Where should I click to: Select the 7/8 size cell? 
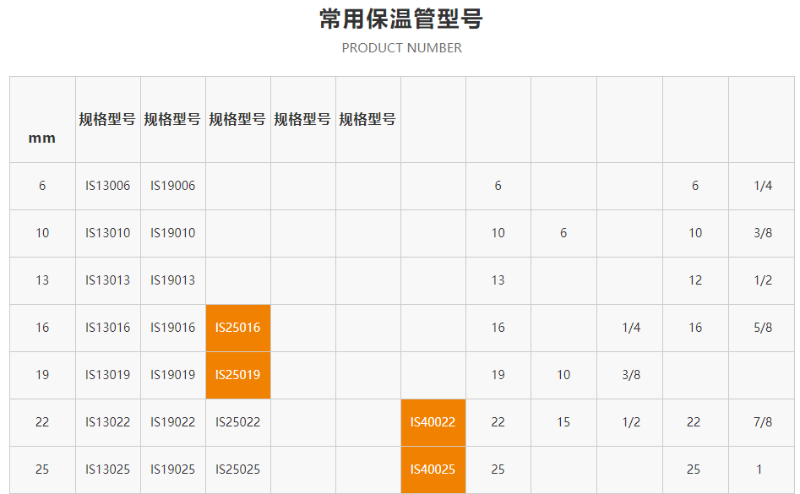tap(763, 422)
